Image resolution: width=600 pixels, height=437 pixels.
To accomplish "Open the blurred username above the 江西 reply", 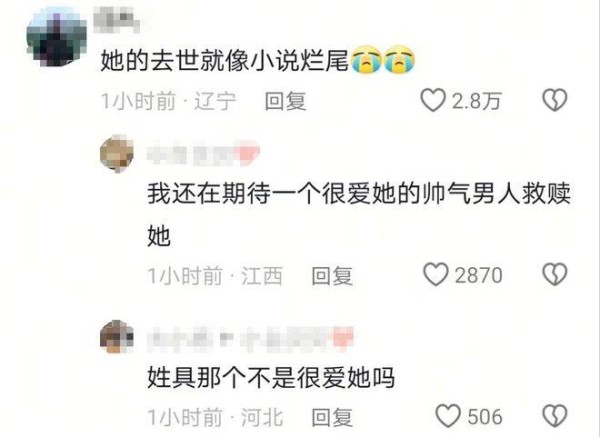I will [x=204, y=154].
